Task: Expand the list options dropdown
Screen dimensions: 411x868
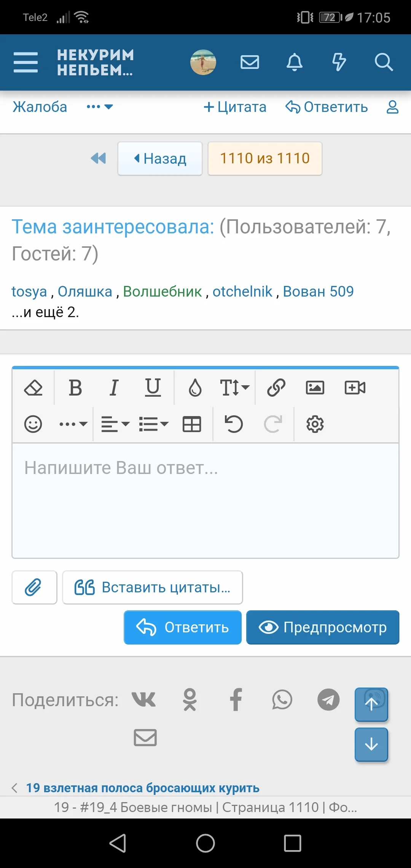Action: (153, 424)
